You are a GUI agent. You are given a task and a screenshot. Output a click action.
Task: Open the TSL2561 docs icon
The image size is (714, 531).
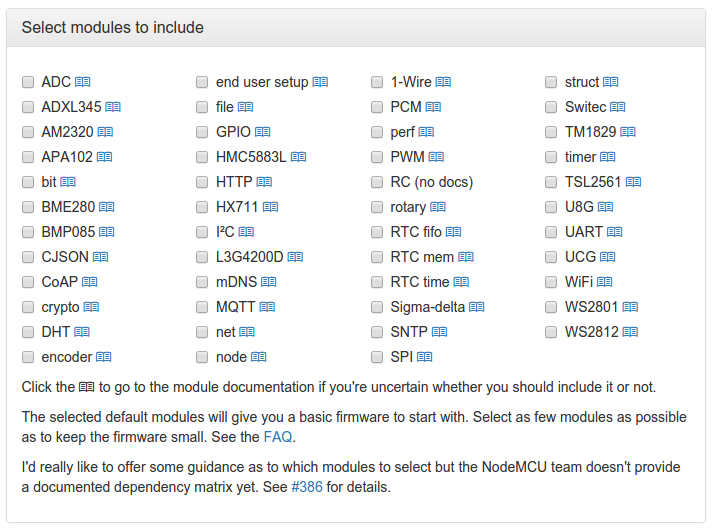pyautogui.click(x=633, y=182)
